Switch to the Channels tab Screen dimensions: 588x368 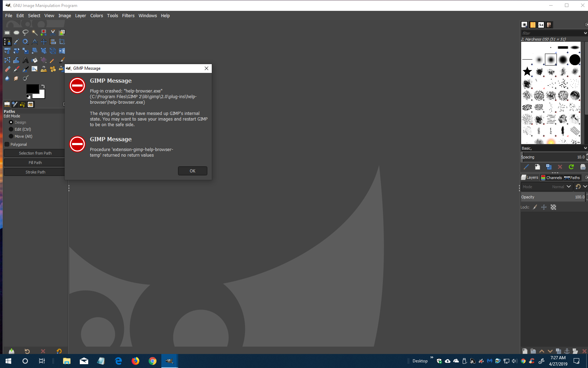tap(551, 178)
